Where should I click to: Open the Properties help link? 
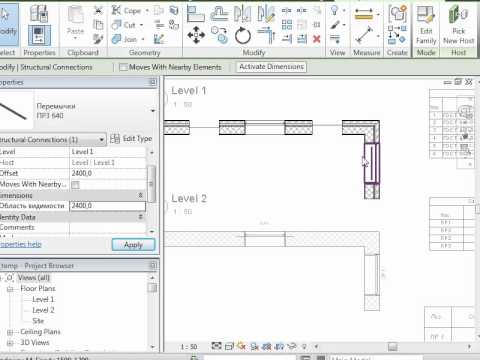20,244
